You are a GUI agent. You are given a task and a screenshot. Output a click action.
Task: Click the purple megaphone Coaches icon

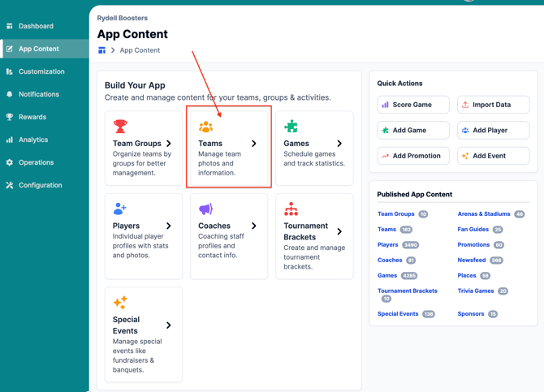205,209
